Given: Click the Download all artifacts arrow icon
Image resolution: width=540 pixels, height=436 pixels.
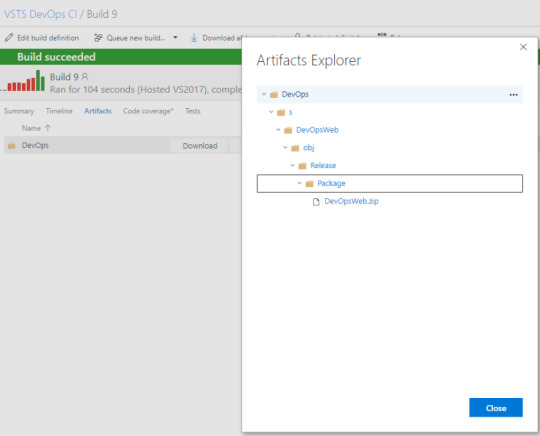Looking at the screenshot, I should 194,38.
